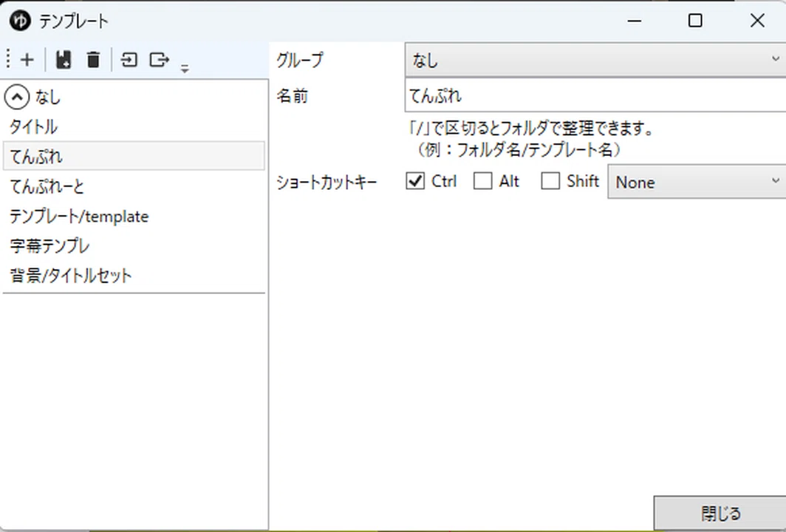Open the shortcut key None dropdown
The height and width of the screenshot is (532, 786).
[x=697, y=182]
